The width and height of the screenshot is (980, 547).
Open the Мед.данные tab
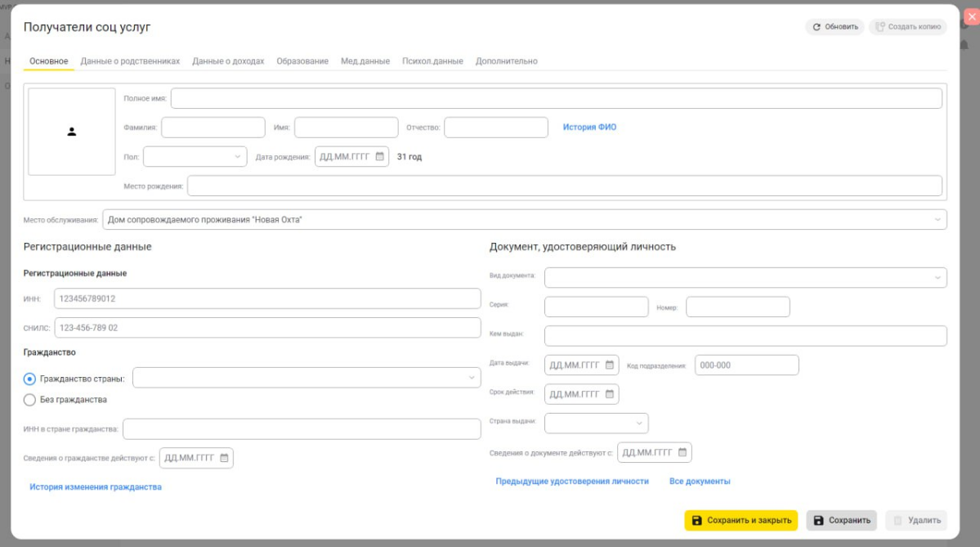tap(365, 61)
